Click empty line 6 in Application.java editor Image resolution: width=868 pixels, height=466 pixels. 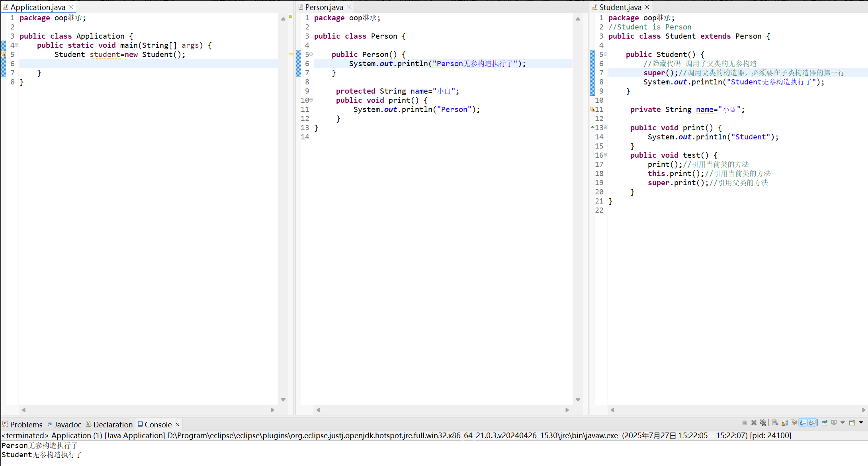[149, 64]
